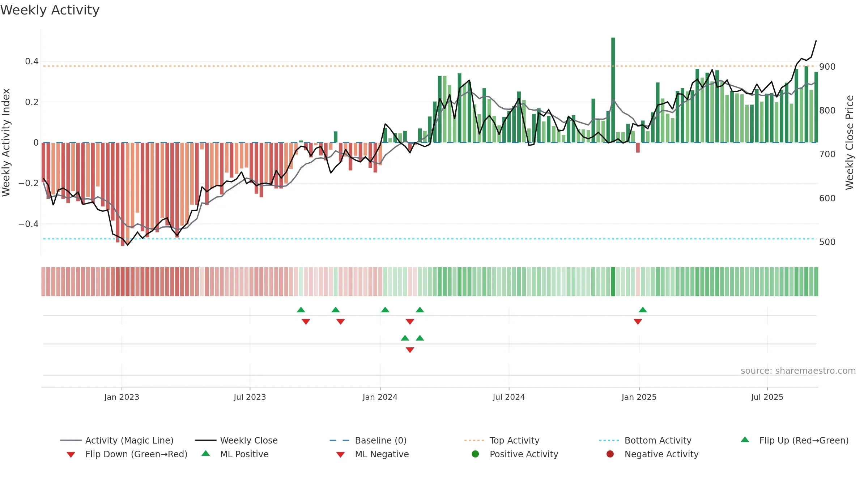The width and height of the screenshot is (868, 488).
Task: Toggle the ML Negative legend entry
Action: (373, 454)
